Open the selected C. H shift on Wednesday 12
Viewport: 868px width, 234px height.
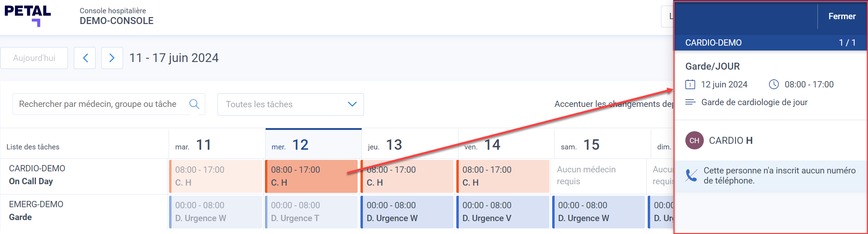tap(311, 176)
